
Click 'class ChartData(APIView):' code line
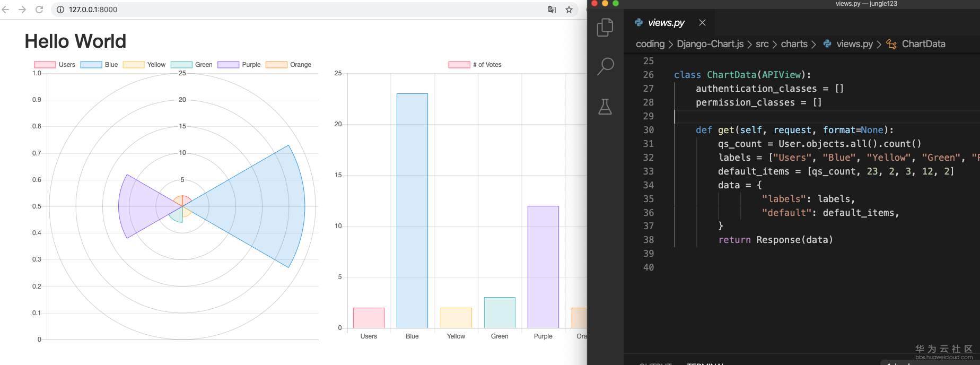(742, 75)
